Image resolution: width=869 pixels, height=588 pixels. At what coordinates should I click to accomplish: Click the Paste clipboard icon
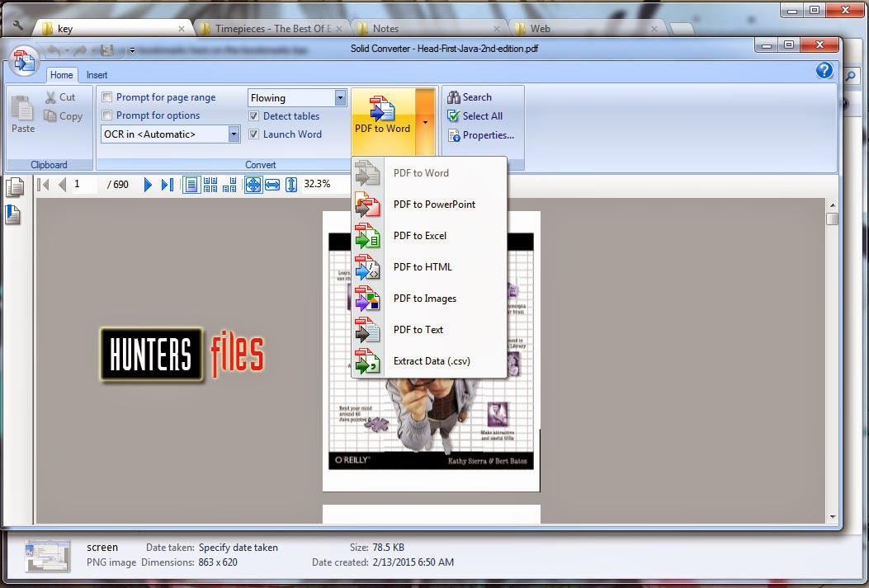click(x=22, y=107)
